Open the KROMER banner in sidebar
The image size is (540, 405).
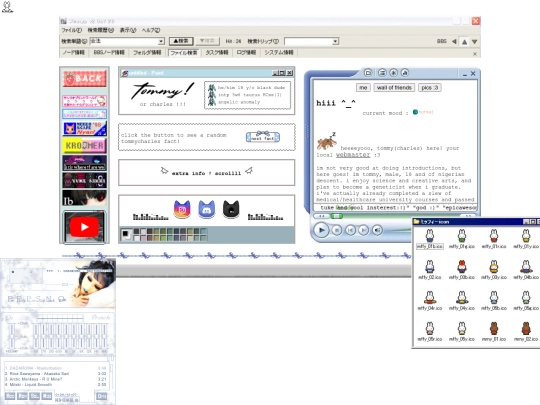[x=85, y=145]
